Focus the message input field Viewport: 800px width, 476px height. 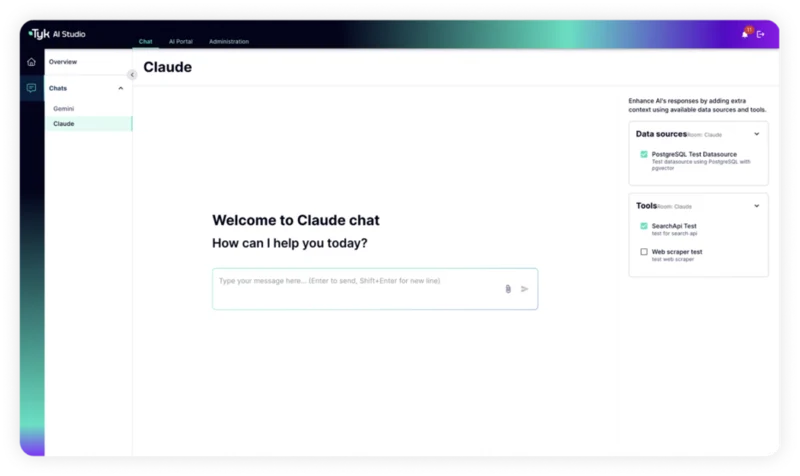pyautogui.click(x=375, y=289)
